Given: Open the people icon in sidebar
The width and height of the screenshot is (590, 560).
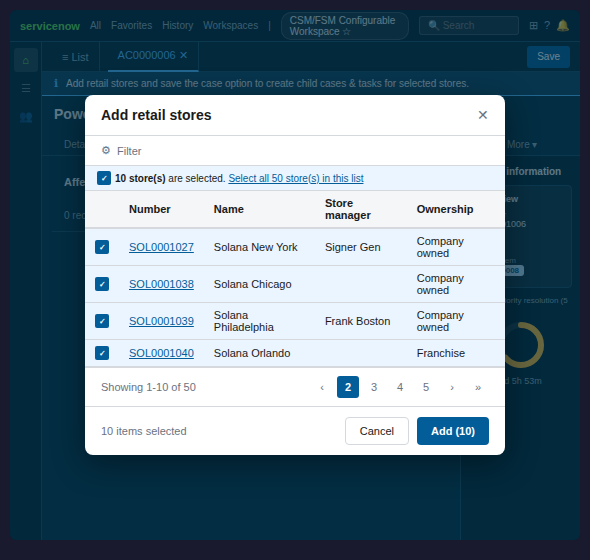Looking at the screenshot, I should click(26, 117).
